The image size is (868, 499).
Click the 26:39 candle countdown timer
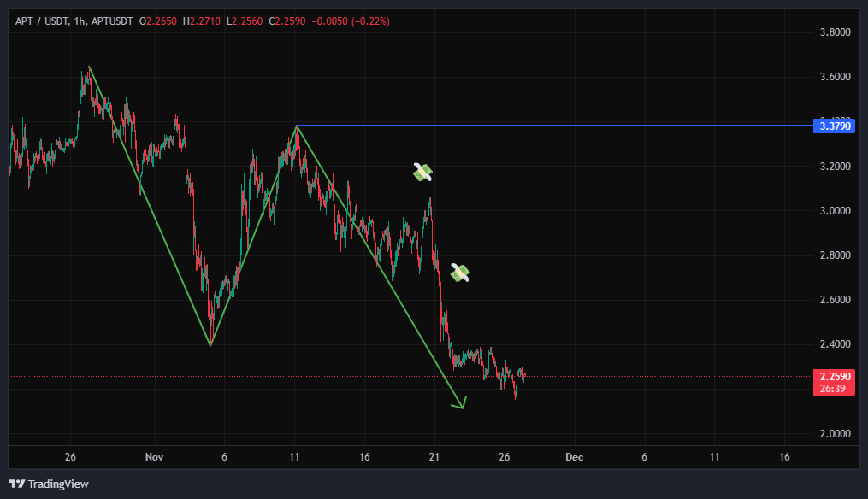tap(833, 388)
